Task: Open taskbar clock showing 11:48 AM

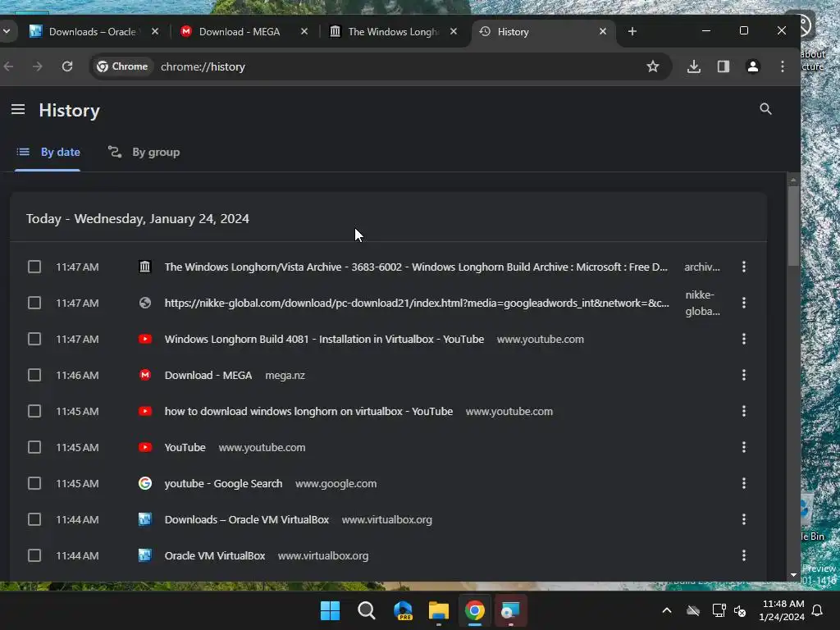Action: (782, 610)
